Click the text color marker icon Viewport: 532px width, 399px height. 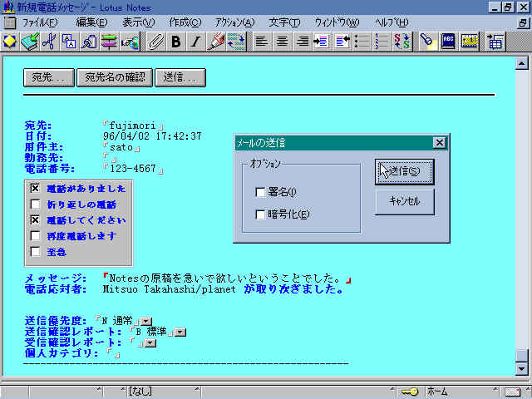click(x=216, y=42)
